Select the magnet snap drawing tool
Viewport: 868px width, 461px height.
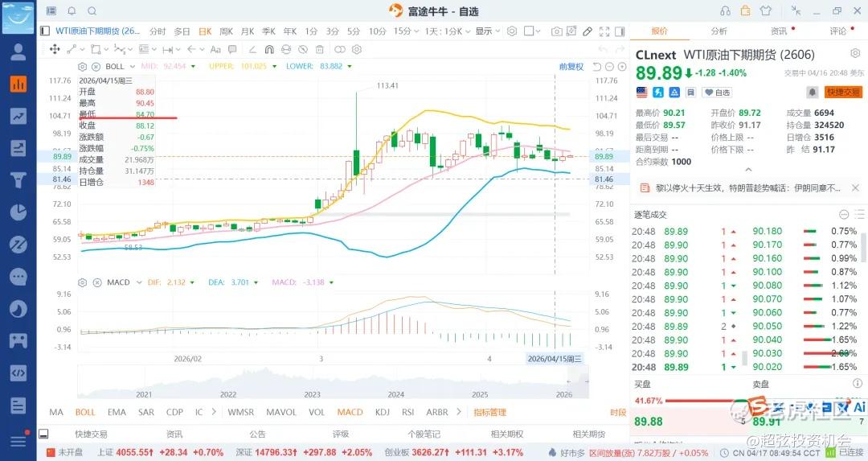269,49
